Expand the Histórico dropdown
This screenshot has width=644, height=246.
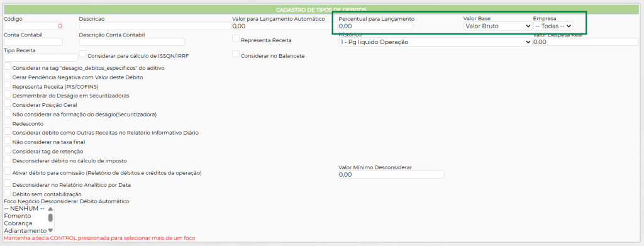[435, 42]
